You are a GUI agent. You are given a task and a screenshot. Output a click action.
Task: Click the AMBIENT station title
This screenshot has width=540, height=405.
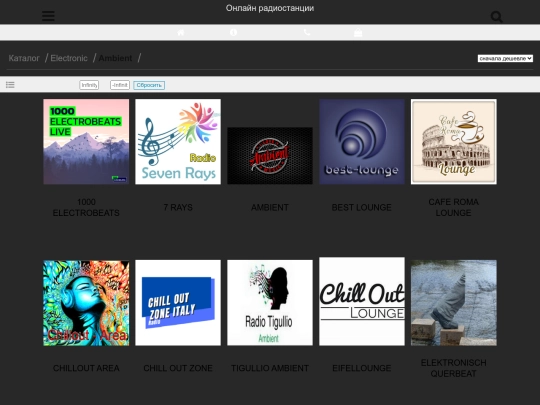tap(270, 207)
